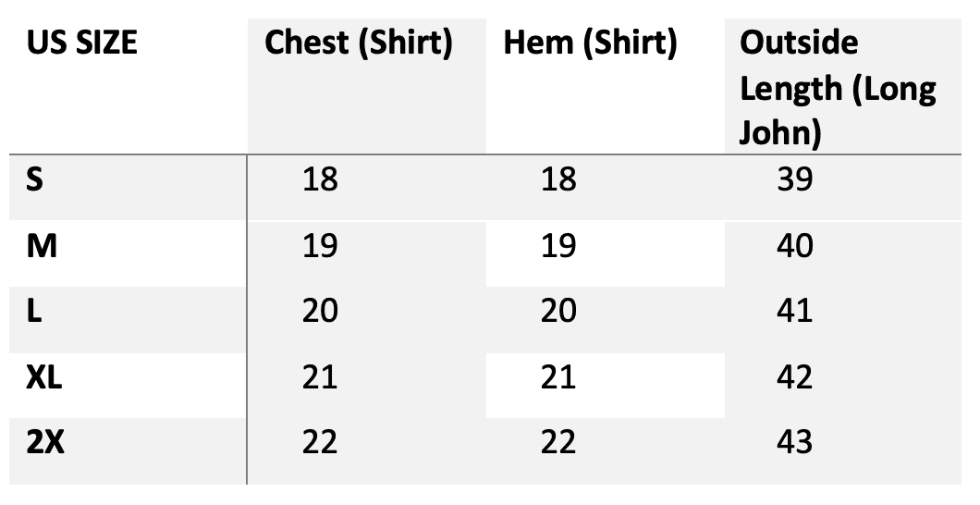Click outside length value 43

(x=795, y=442)
